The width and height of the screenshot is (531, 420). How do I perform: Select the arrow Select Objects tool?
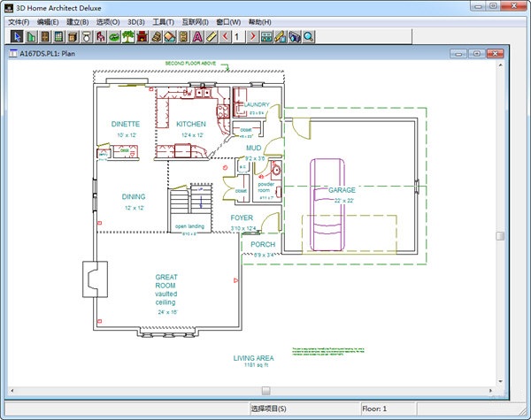click(x=17, y=36)
